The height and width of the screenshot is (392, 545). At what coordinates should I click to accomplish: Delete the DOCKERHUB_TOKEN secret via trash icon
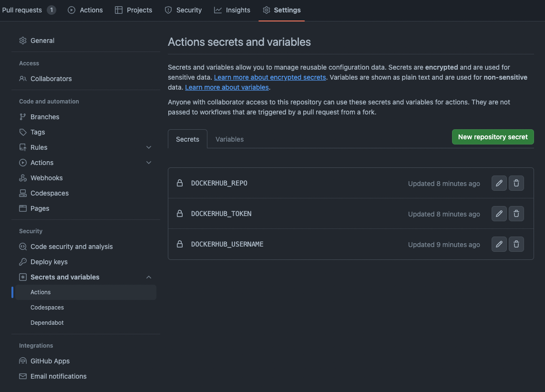coord(516,213)
